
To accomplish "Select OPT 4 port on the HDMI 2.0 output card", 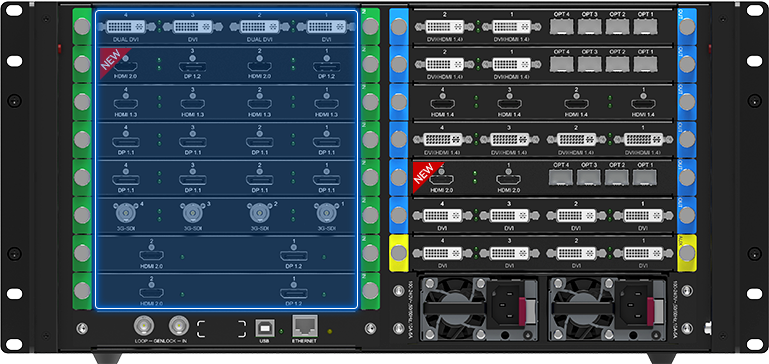I will (x=562, y=178).
